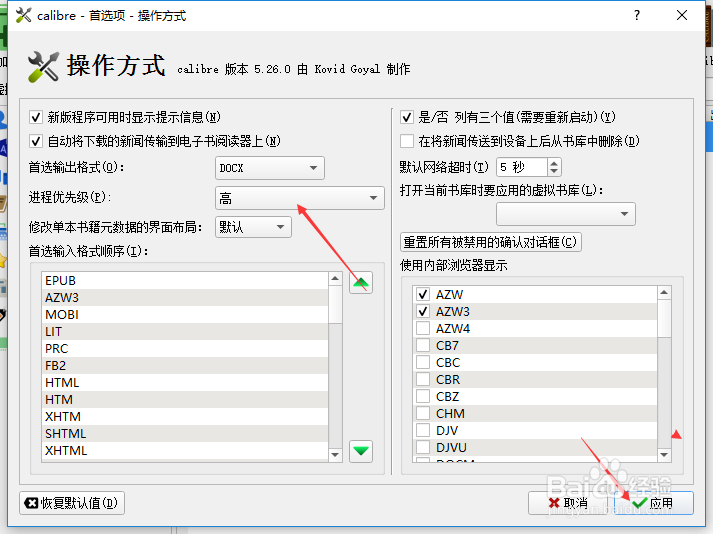Check CHM in internal viewer list
713x534 pixels.
tap(423, 413)
